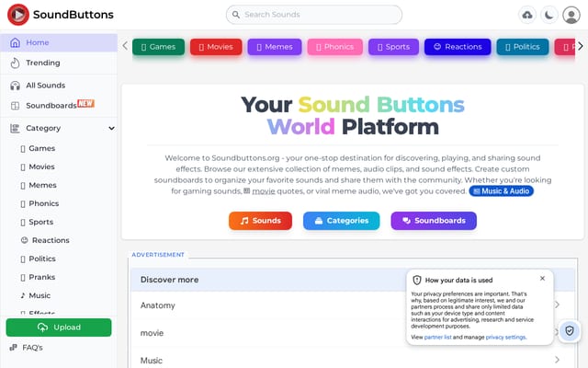Select Games in sidebar category list
The height and width of the screenshot is (368, 588).
42,148
